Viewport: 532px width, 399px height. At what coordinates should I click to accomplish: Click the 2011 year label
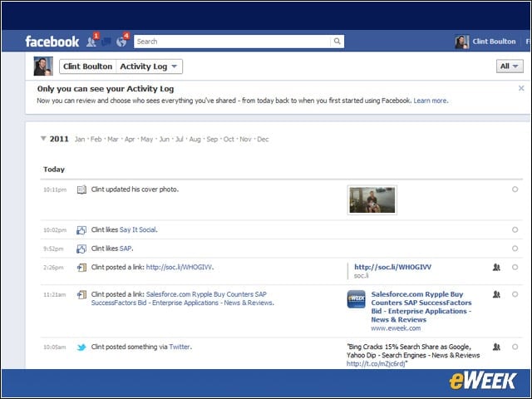tap(59, 139)
